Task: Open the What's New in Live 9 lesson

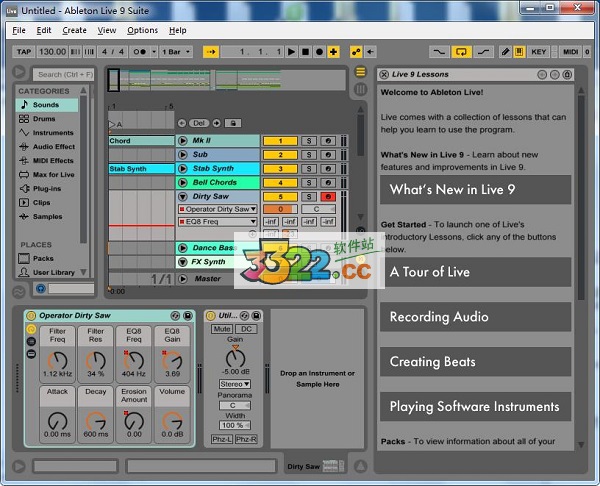Action: pyautogui.click(x=475, y=190)
